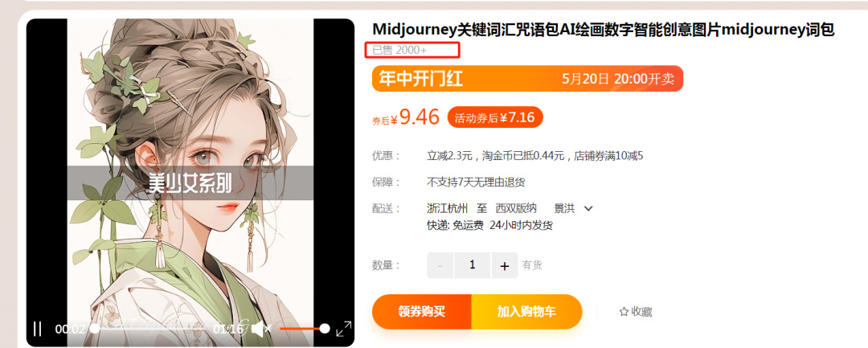Screen dimensions: 868x348
Task: Expand the 景洪 delivery location dropdown
Action: [588, 209]
